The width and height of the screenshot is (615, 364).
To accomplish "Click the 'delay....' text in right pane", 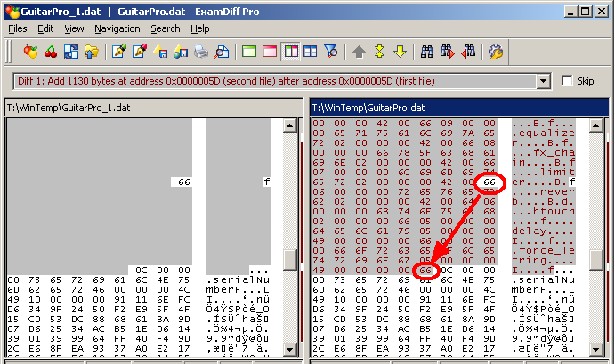I will tap(543, 231).
